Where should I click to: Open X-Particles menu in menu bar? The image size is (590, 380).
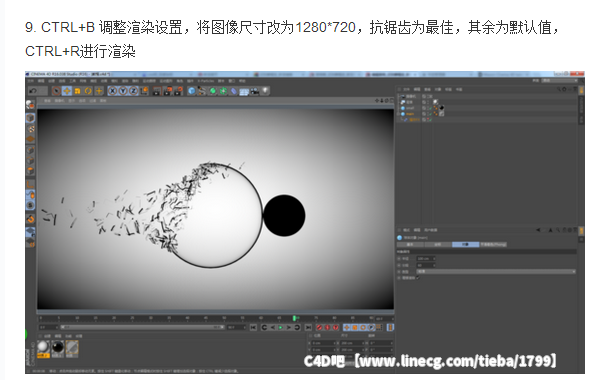(x=206, y=81)
